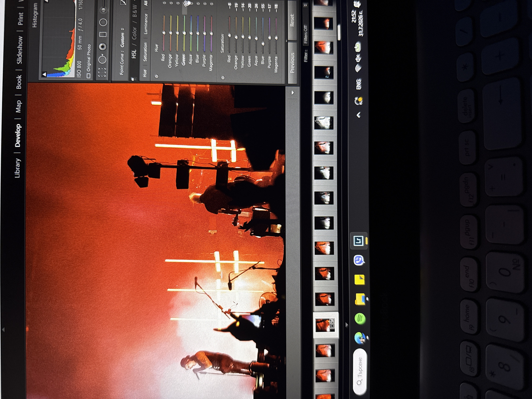Toggle the HSL panel on/off switch
The height and width of the screenshot is (399, 532).
point(134,79)
